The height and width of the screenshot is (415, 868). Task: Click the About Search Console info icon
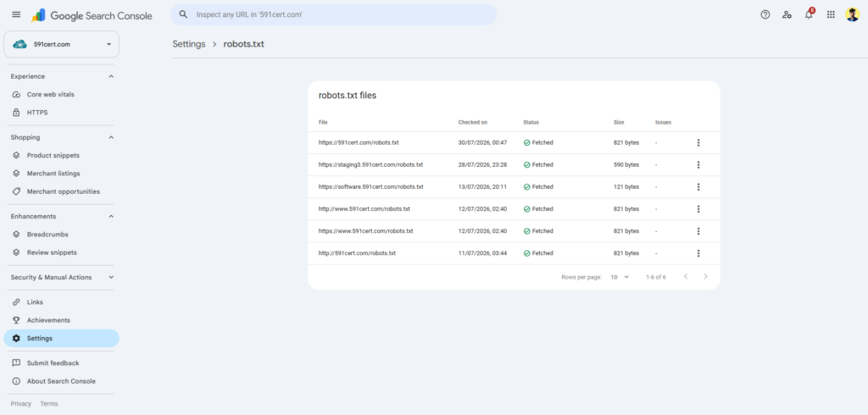tap(17, 381)
